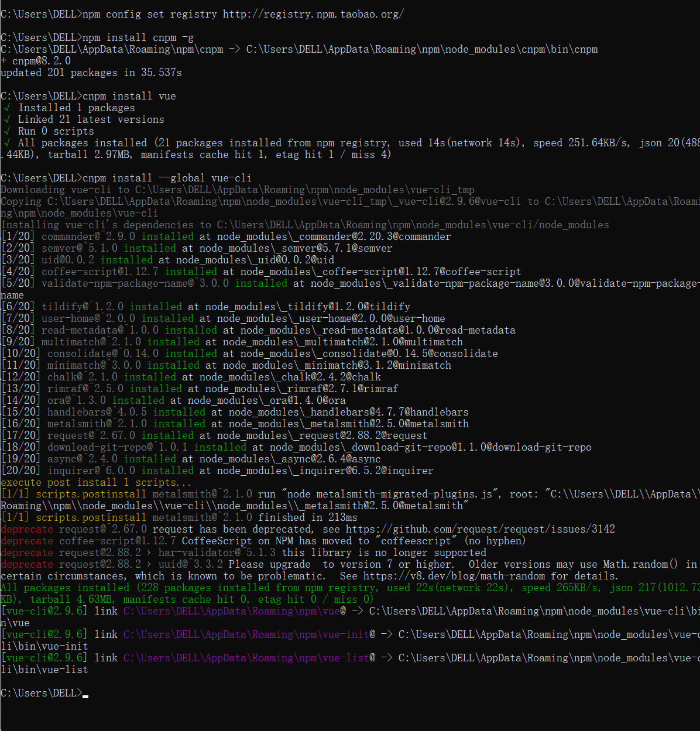Click the blinking cursor at final prompt
The image size is (700, 731).
click(85, 696)
